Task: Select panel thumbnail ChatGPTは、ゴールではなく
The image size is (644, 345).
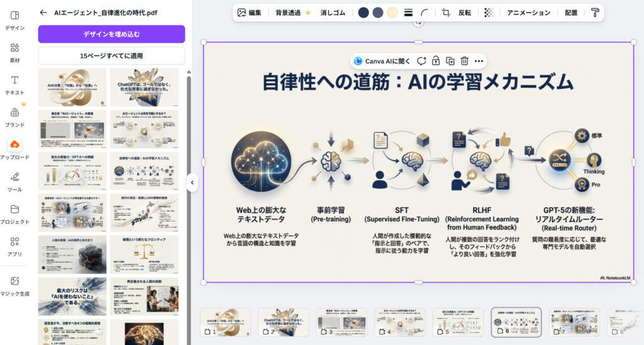Action: pyautogui.click(x=144, y=87)
